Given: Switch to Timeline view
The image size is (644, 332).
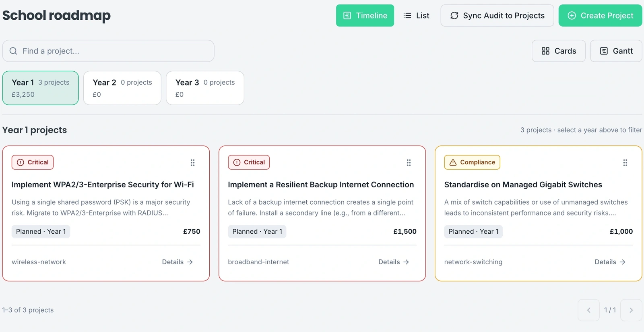Looking at the screenshot, I should [x=365, y=16].
